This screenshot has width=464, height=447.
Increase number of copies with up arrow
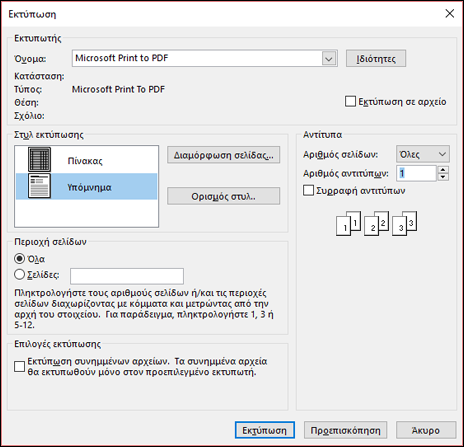(443, 170)
